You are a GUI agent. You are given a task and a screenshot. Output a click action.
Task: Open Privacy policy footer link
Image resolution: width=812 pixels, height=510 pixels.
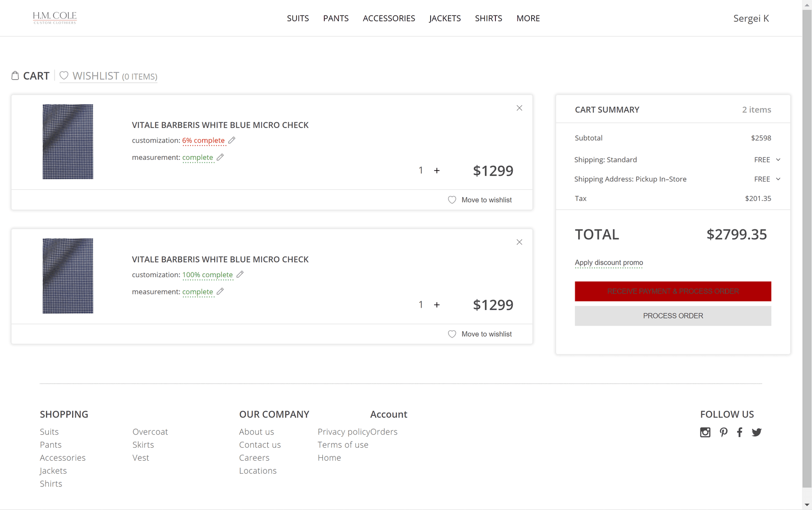coord(344,432)
